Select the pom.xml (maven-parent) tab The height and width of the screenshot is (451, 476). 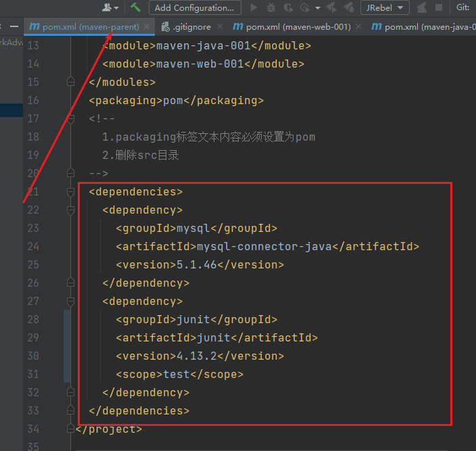(x=91, y=27)
